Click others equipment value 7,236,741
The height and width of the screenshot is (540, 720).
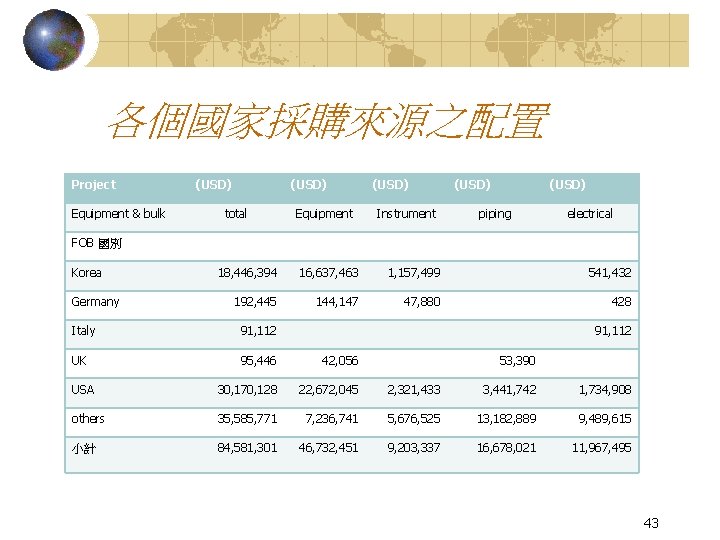click(x=332, y=419)
